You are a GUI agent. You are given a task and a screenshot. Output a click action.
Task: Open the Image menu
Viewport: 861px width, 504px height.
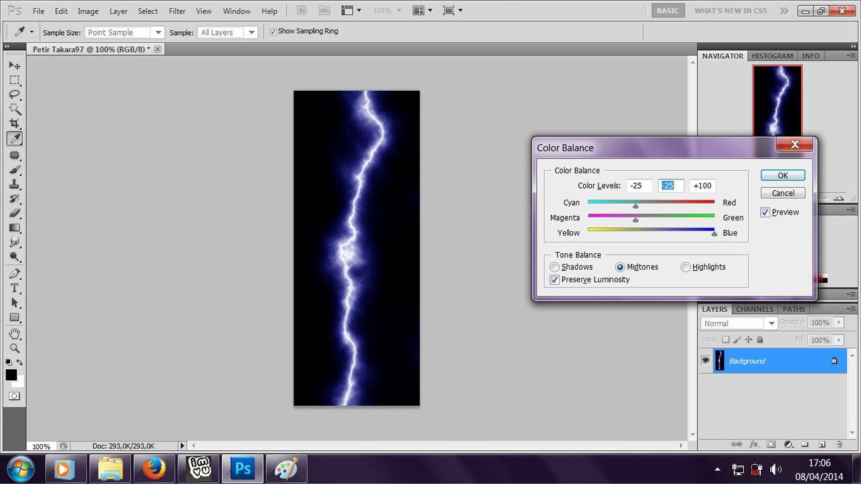87,11
